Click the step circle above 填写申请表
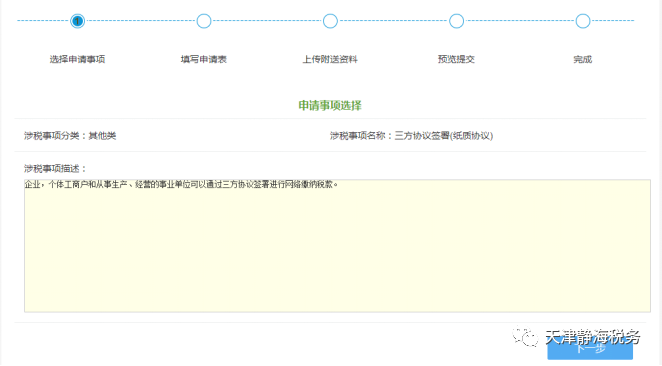The width and height of the screenshot is (662, 366). click(x=204, y=21)
